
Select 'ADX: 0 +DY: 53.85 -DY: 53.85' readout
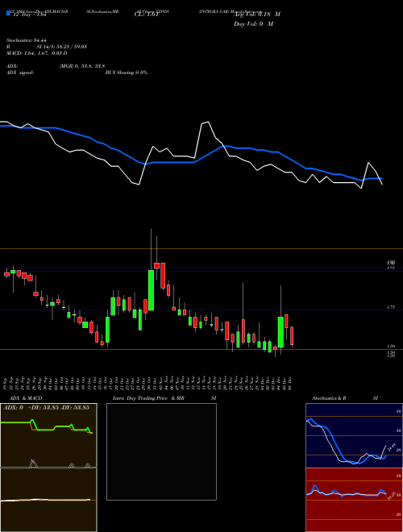pyautogui.click(x=46, y=407)
